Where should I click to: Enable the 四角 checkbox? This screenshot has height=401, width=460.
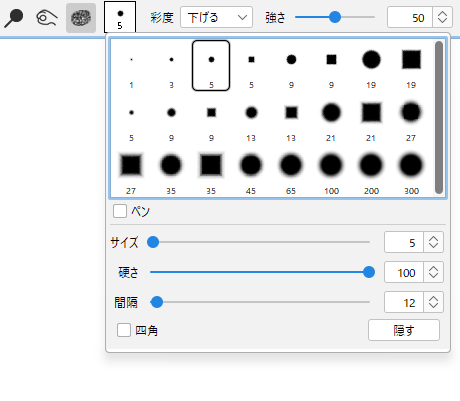pos(124,330)
